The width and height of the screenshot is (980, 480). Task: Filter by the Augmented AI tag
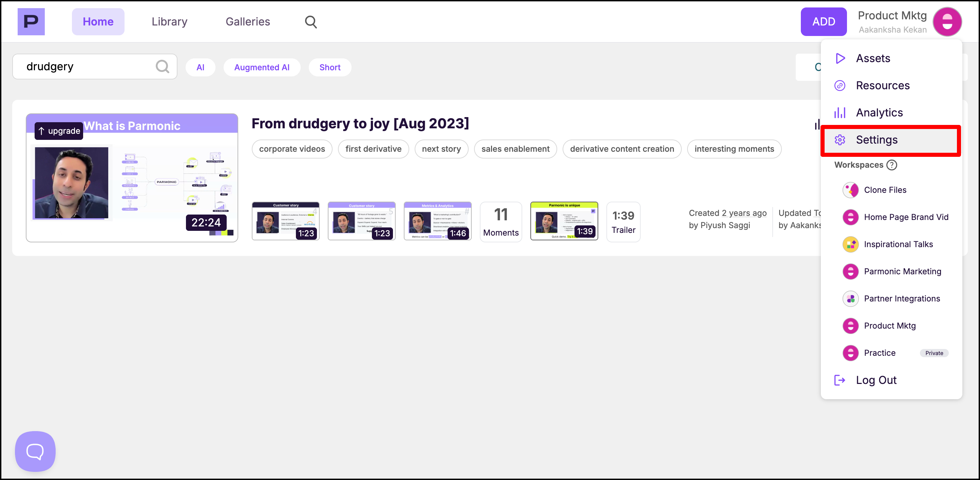(x=262, y=67)
